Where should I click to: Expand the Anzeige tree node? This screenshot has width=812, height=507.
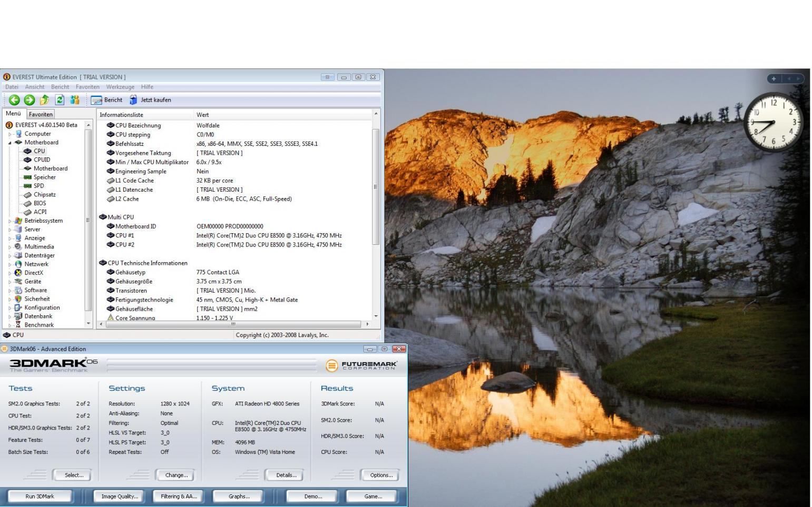pyautogui.click(x=10, y=238)
